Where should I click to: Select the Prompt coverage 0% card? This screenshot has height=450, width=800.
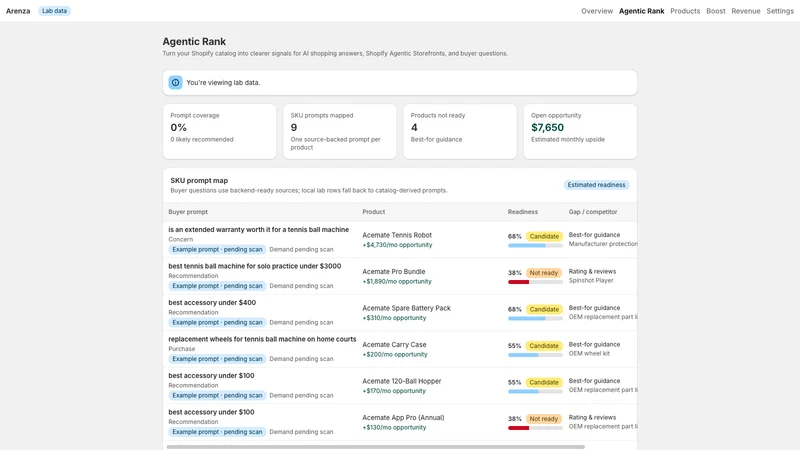pyautogui.click(x=219, y=132)
